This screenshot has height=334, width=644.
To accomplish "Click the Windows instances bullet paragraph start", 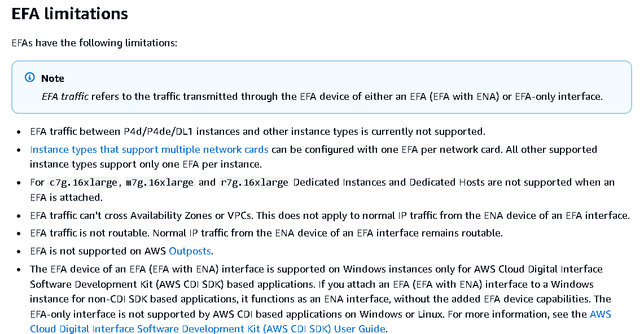I will tap(316, 269).
